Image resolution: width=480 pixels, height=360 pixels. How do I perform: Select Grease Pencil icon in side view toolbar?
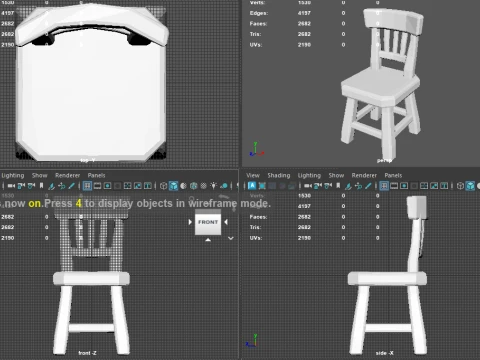click(368, 186)
